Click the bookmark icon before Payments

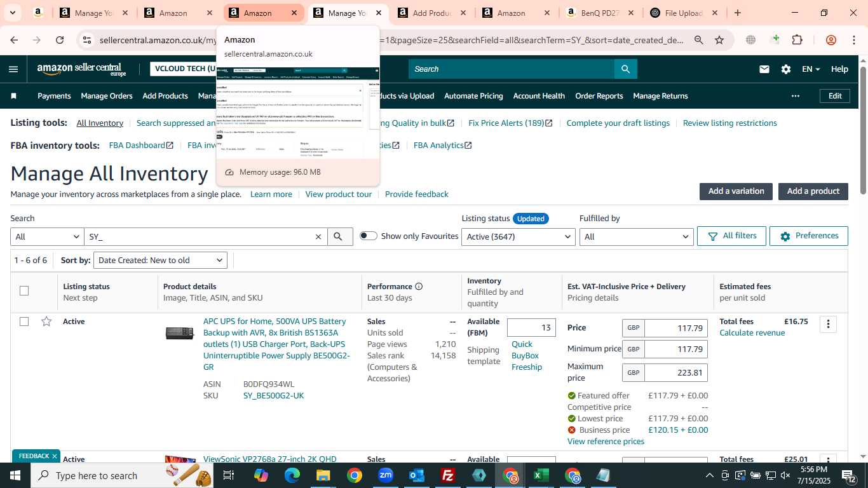click(13, 96)
